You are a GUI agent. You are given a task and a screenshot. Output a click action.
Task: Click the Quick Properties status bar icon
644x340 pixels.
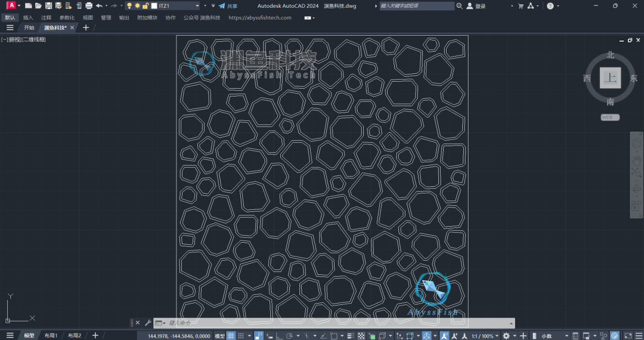click(575, 335)
